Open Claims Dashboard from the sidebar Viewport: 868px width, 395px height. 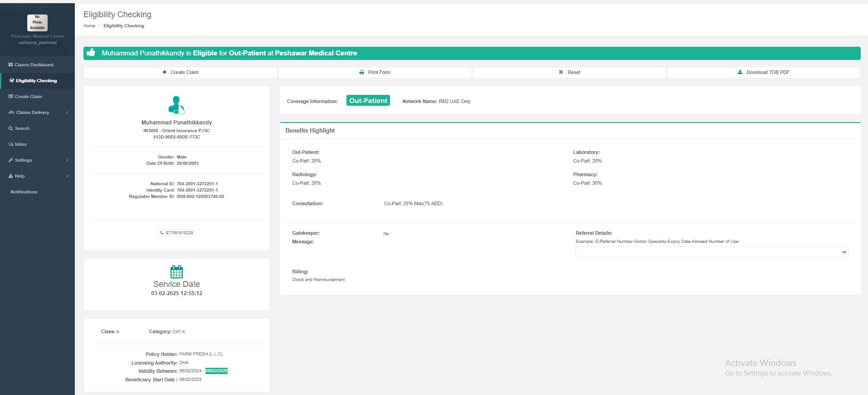point(34,65)
